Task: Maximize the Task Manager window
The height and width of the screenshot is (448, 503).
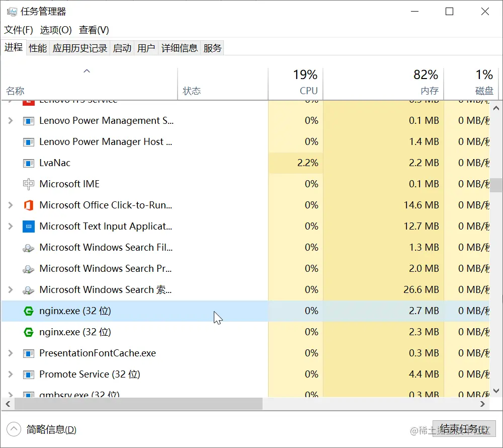Action: [x=449, y=12]
